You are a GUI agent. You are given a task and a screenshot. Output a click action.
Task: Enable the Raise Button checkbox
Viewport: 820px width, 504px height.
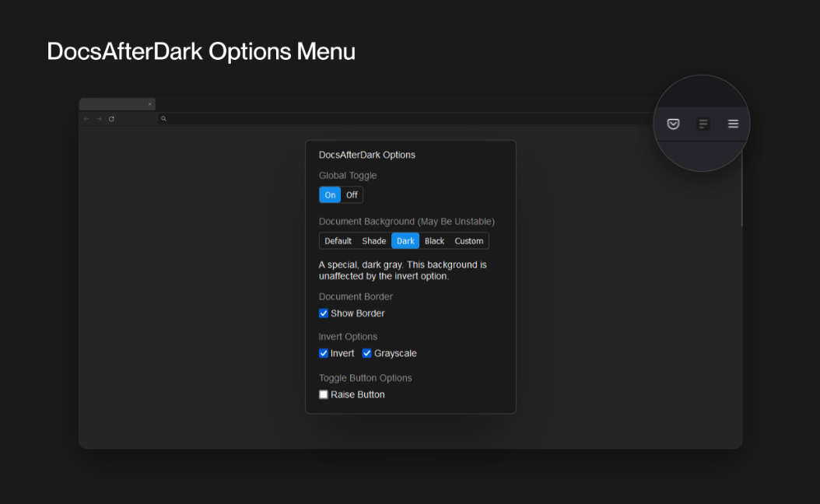[x=324, y=395]
